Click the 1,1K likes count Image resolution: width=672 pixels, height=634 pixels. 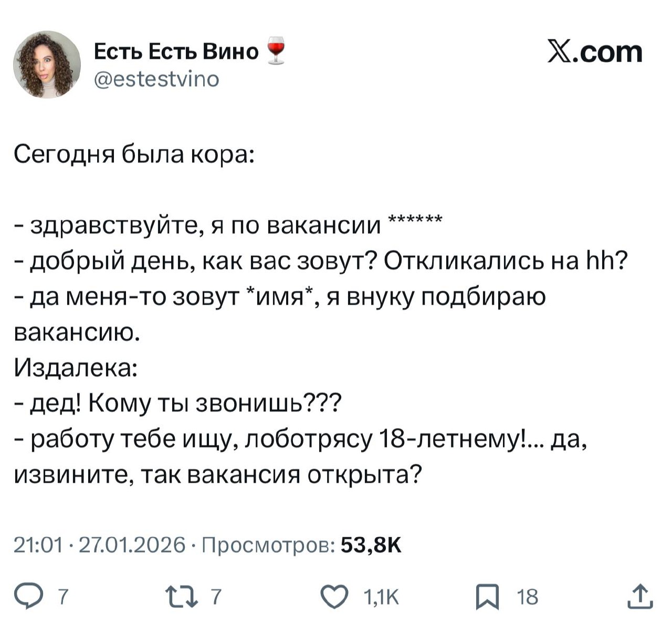[x=382, y=597]
